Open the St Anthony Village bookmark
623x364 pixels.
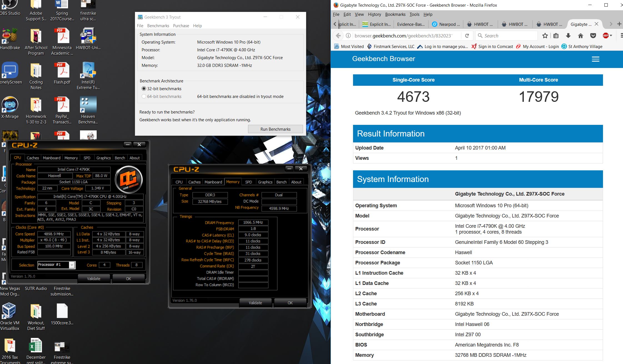(582, 46)
